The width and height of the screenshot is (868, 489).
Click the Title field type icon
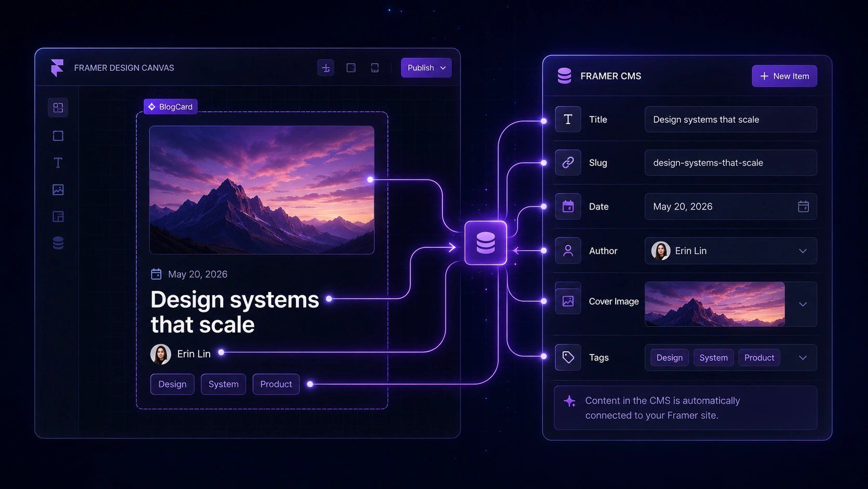click(568, 120)
